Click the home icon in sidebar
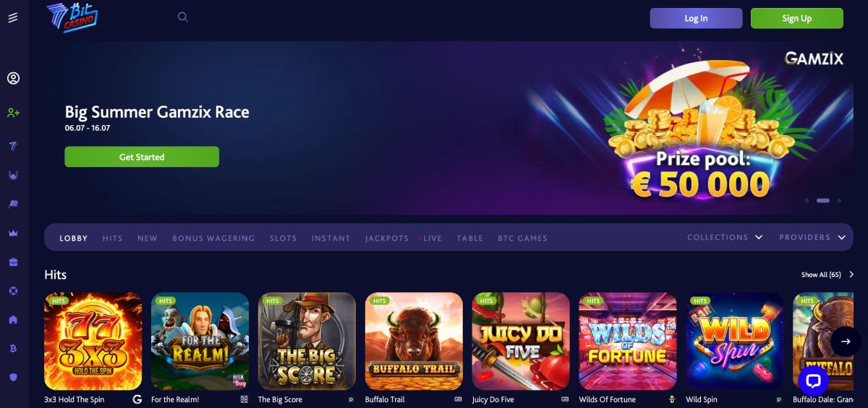The height and width of the screenshot is (408, 868). tap(13, 320)
